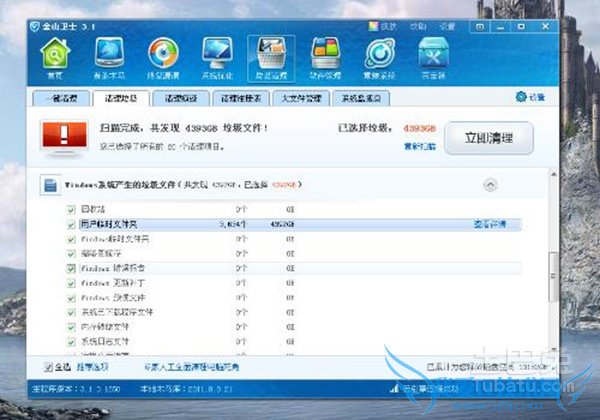Click the scrollbar up arrow in file list

pyautogui.click(x=553, y=174)
